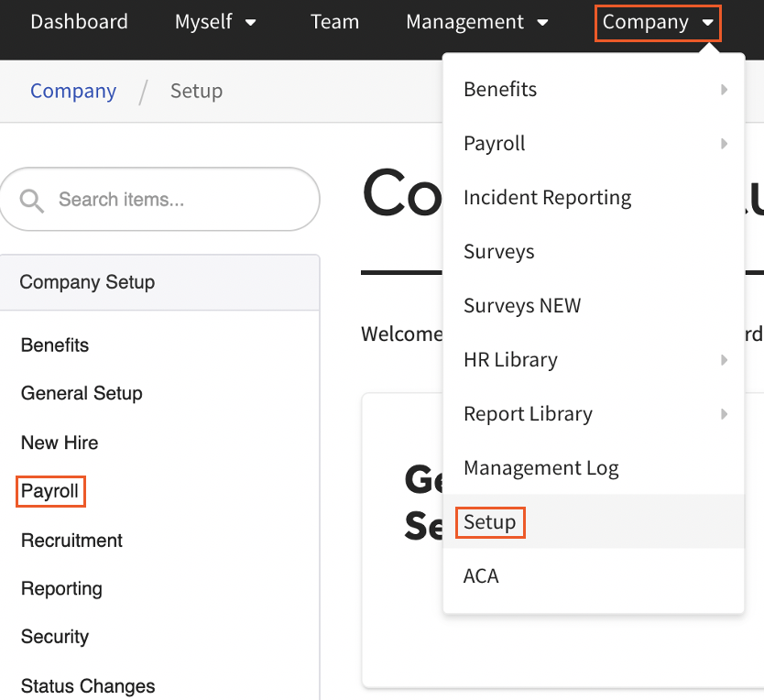
Task: Select Payroll in the Company Setup sidebar
Action: tap(49, 491)
